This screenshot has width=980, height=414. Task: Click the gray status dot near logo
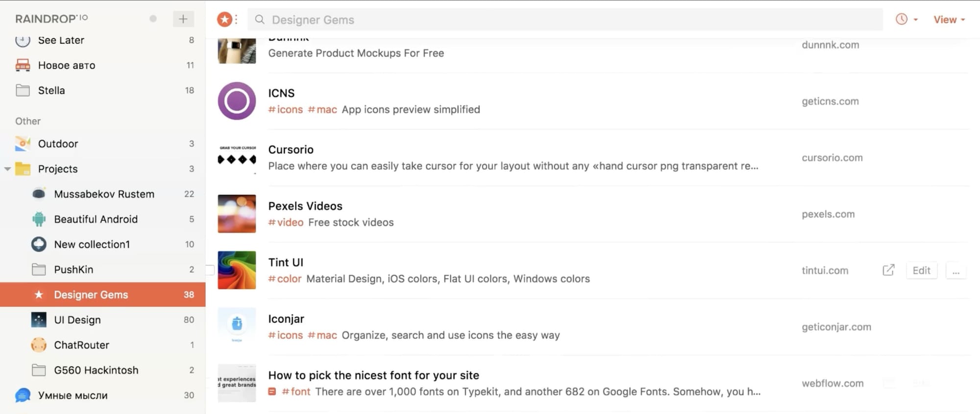coord(153,19)
